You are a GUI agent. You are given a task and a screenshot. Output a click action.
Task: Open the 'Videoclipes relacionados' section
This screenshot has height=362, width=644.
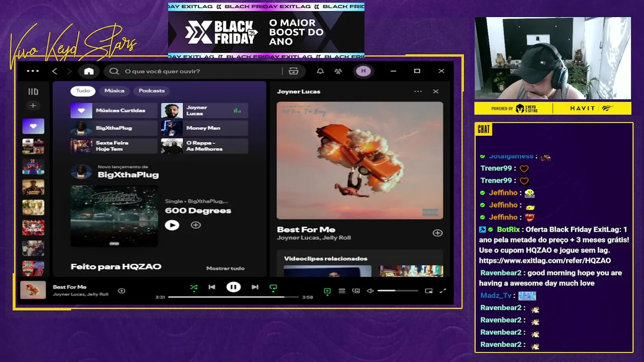(326, 258)
